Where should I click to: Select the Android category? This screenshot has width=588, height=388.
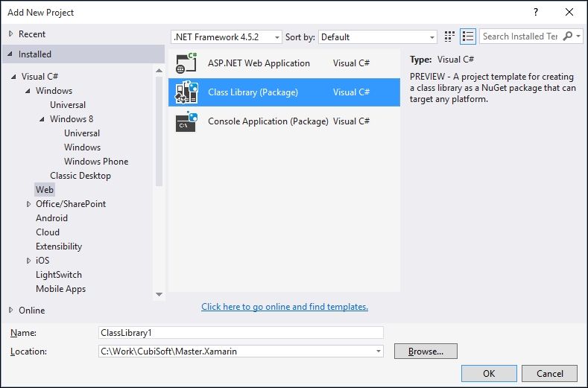coord(51,218)
